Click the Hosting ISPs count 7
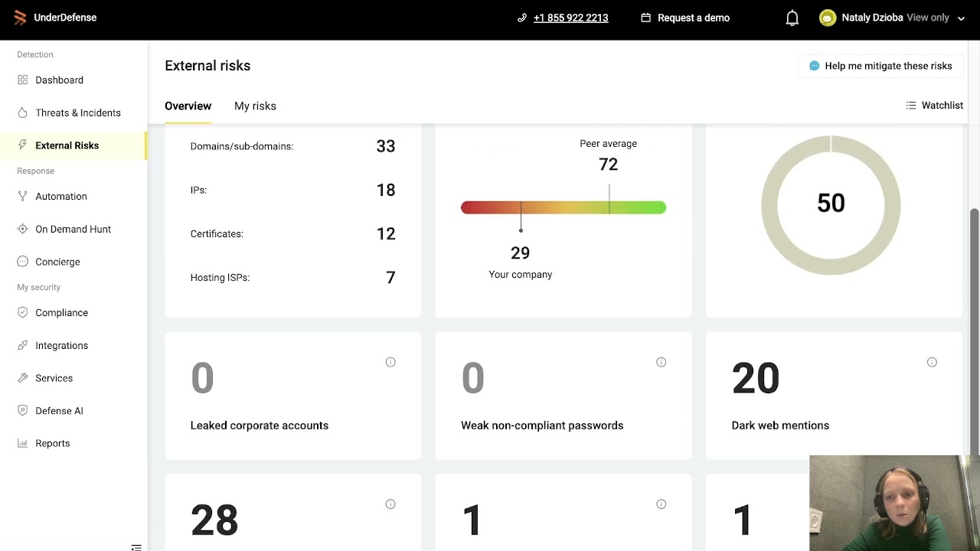The image size is (980, 551). click(390, 277)
